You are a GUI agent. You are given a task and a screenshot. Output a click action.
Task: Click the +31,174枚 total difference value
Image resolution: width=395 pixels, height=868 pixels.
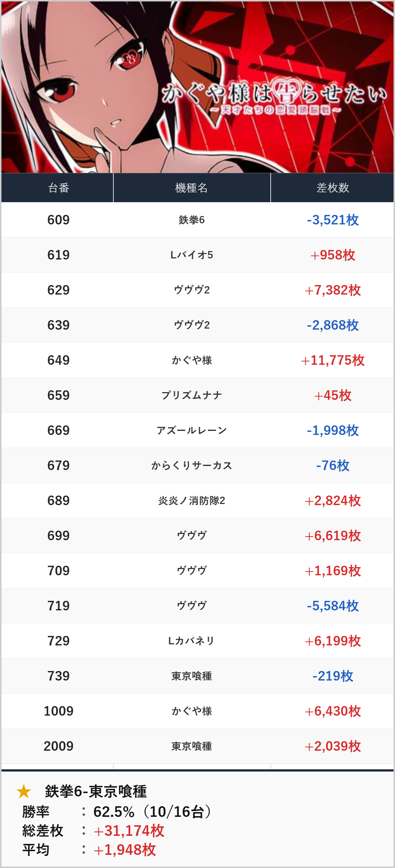(x=129, y=831)
